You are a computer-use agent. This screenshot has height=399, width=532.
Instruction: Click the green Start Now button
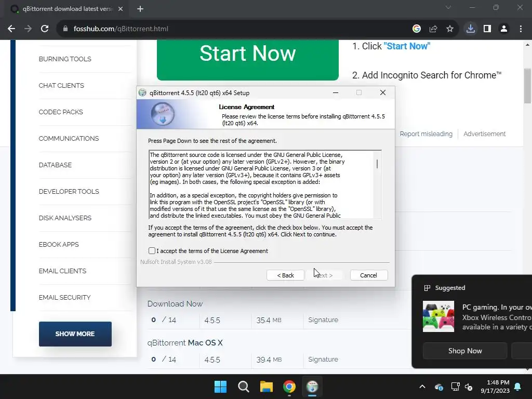[x=248, y=60]
